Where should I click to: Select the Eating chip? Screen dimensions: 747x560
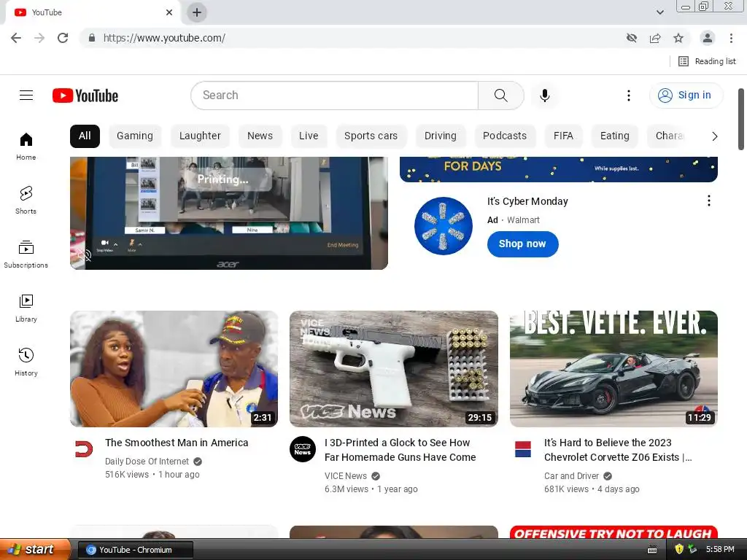click(615, 136)
